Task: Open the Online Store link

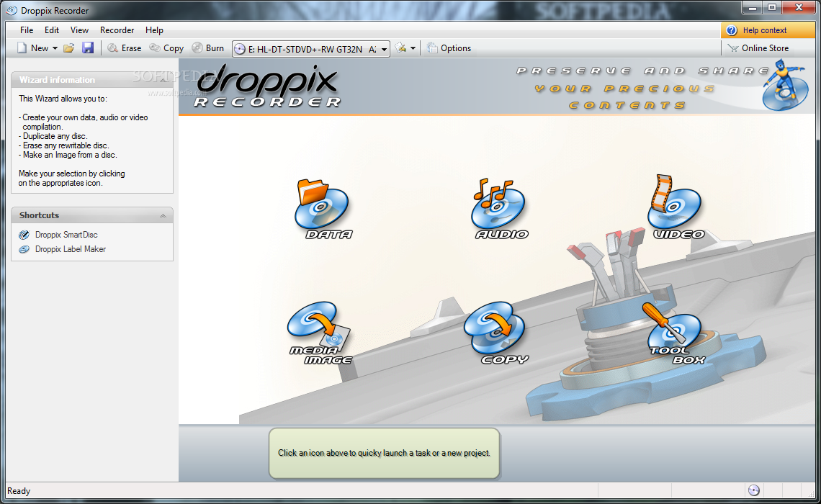Action: (758, 48)
